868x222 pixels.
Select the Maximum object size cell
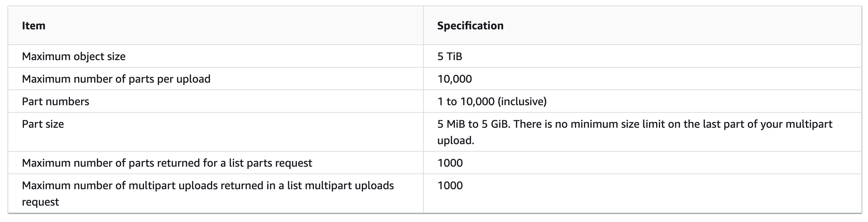[x=74, y=56]
